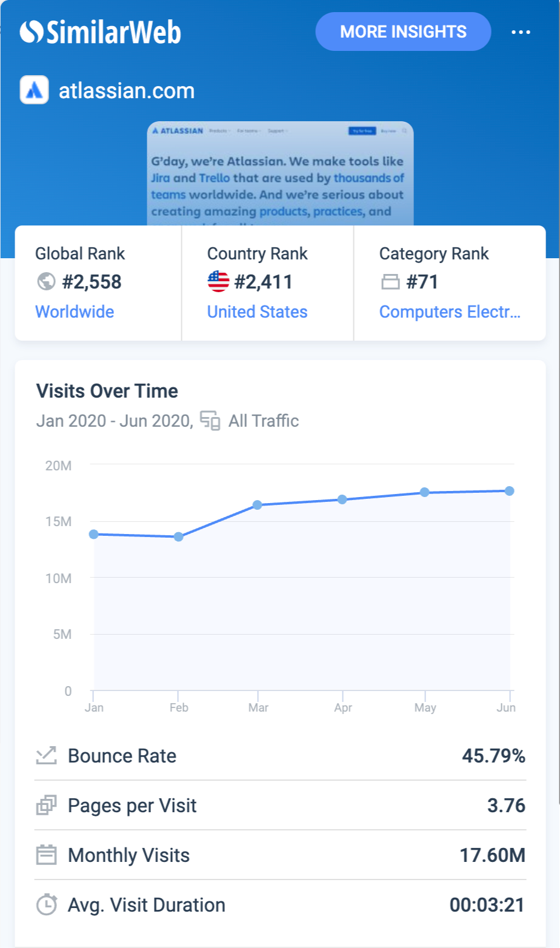Click the Avg. Visit Duration clock icon

[47, 904]
